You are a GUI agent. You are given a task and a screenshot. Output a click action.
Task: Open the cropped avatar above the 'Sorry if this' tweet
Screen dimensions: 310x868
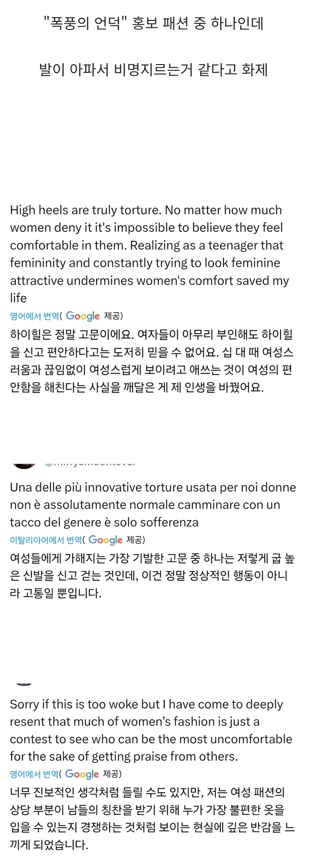[24, 684]
